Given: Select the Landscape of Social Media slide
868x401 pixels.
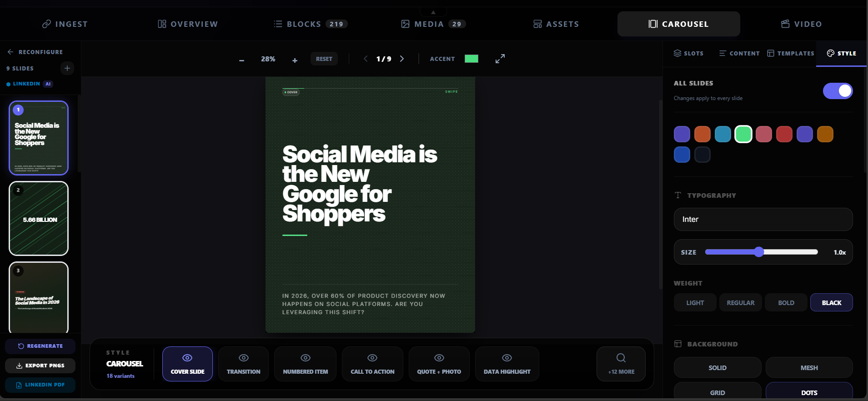Looking at the screenshot, I should (x=39, y=297).
